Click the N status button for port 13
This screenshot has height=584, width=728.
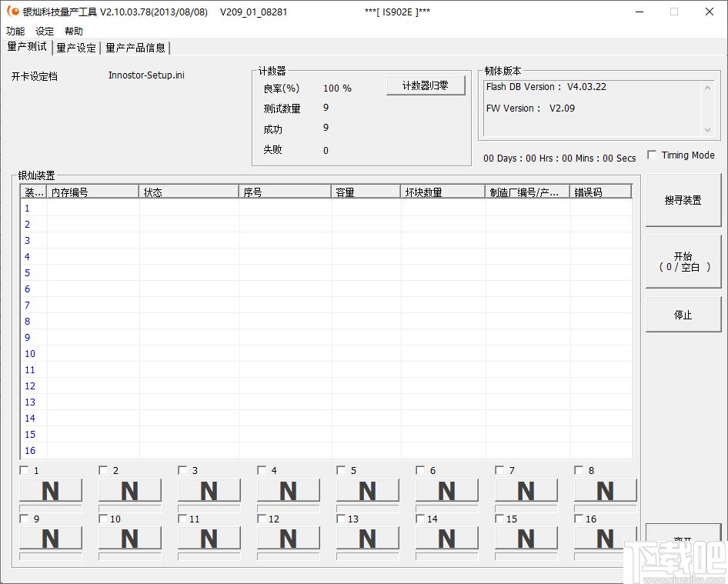[x=368, y=538]
